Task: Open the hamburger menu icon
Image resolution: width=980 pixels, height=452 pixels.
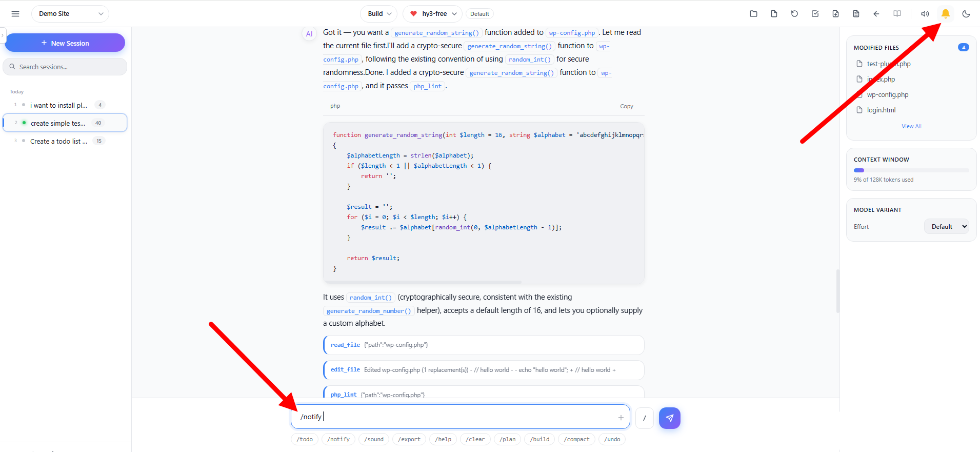Action: pyautogui.click(x=15, y=14)
